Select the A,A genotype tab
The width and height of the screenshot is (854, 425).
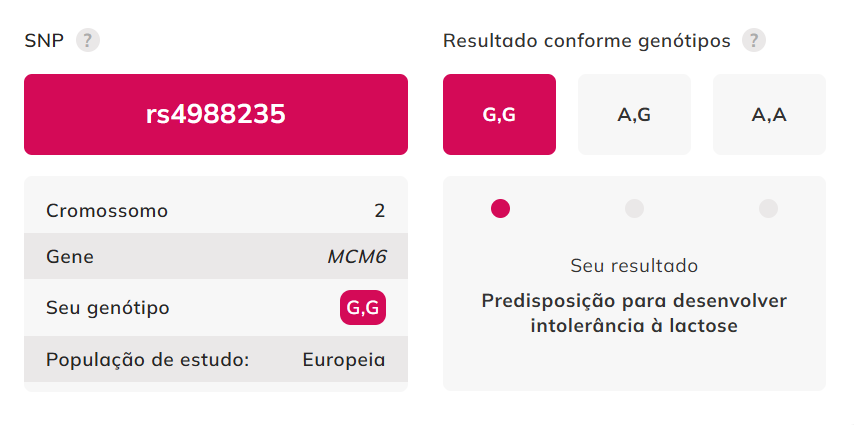point(769,115)
